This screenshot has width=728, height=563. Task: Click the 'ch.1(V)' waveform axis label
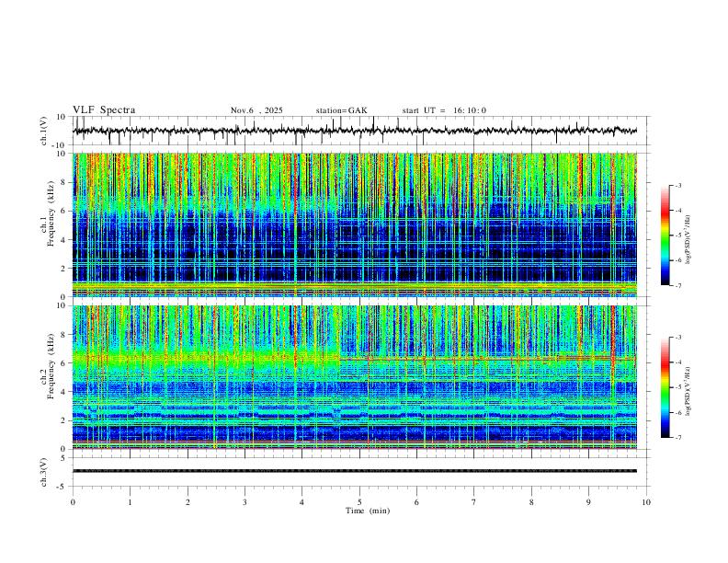(45, 131)
